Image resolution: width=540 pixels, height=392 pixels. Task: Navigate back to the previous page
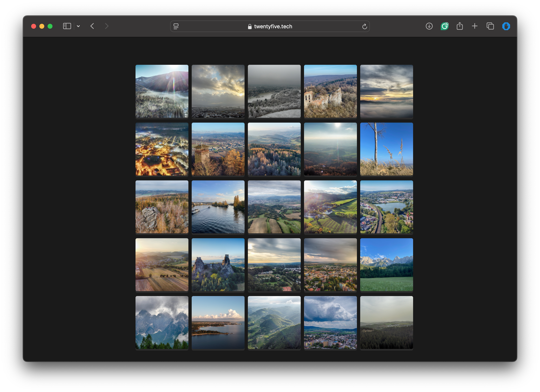pyautogui.click(x=92, y=26)
